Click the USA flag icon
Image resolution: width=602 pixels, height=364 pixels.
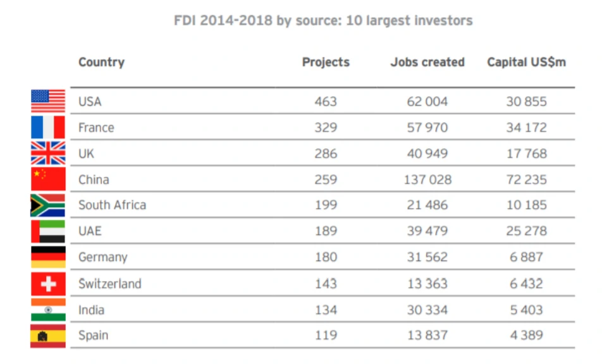[48, 101]
